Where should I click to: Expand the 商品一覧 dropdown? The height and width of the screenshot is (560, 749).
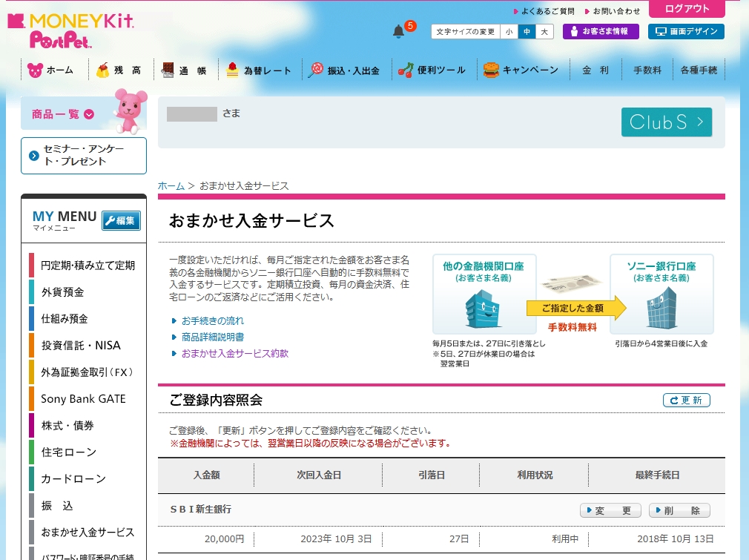pos(62,114)
